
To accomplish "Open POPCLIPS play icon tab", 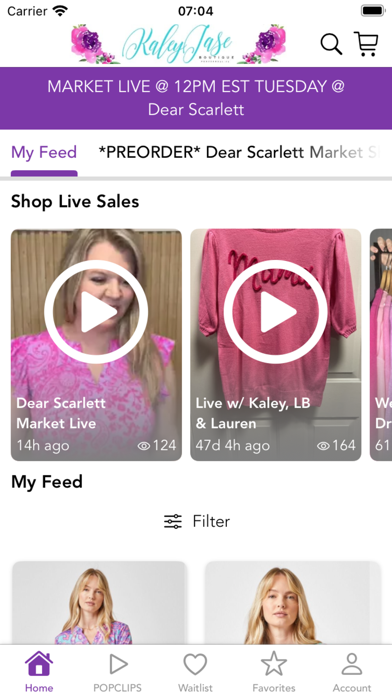I will [x=118, y=664].
